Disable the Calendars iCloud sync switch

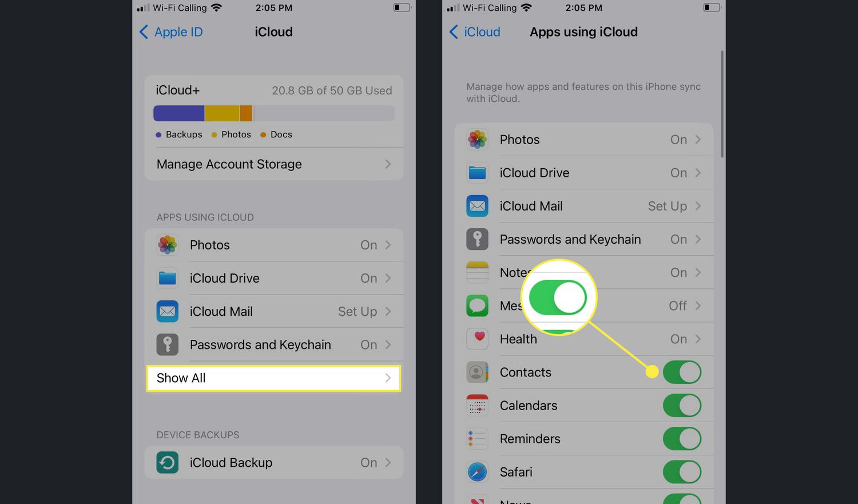point(682,406)
